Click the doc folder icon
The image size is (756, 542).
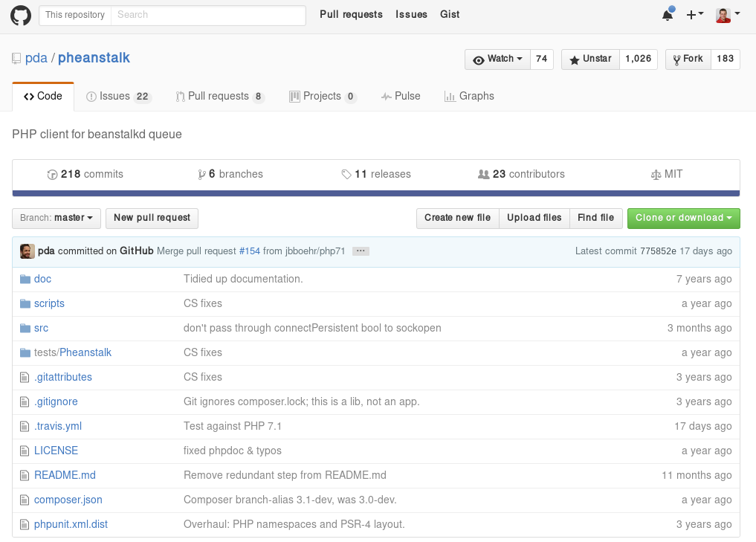(25, 280)
